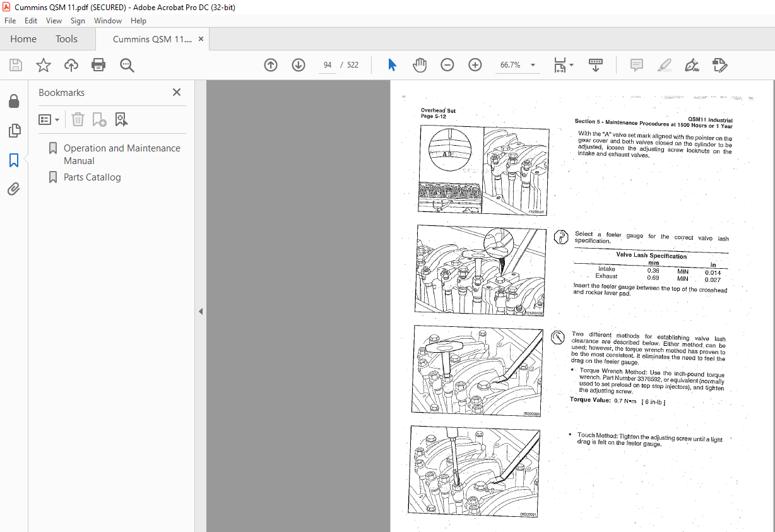The height and width of the screenshot is (532, 775).
Task: Open the File menu
Action: [x=10, y=20]
